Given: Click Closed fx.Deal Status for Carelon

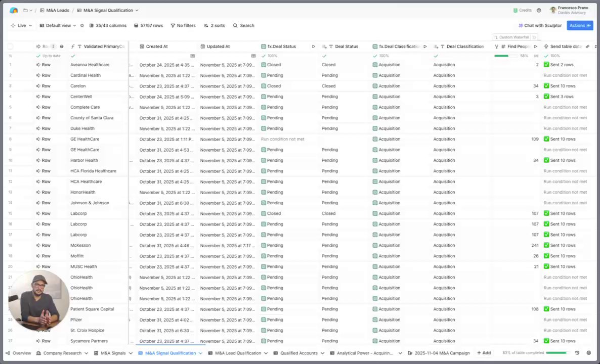Looking at the screenshot, I should pos(274,86).
